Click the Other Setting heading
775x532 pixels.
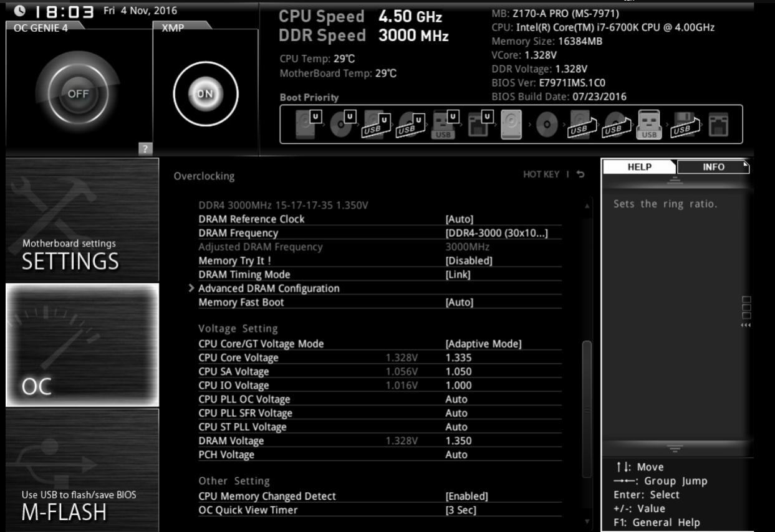point(234,481)
